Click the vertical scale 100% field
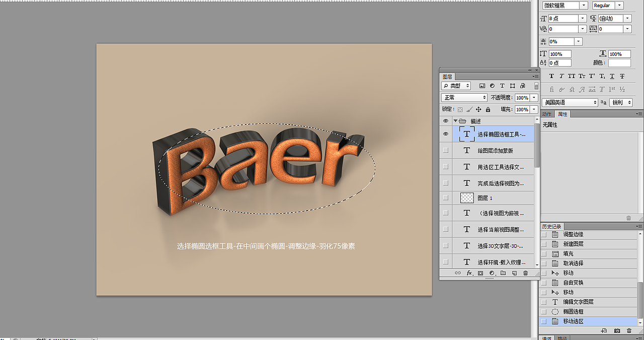The height and width of the screenshot is (340, 644). pos(560,54)
